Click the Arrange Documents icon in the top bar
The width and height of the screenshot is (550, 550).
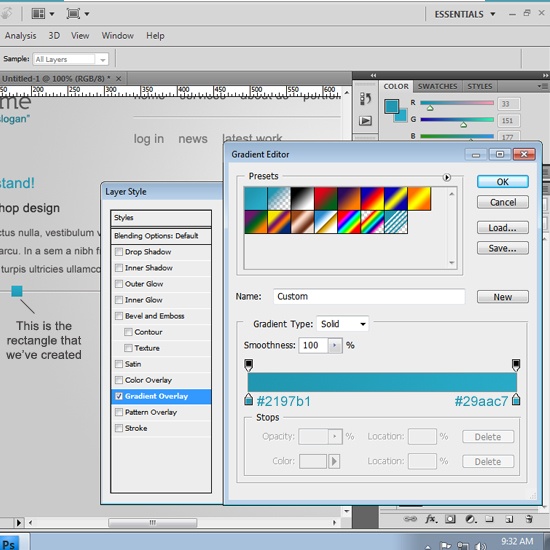pos(38,14)
